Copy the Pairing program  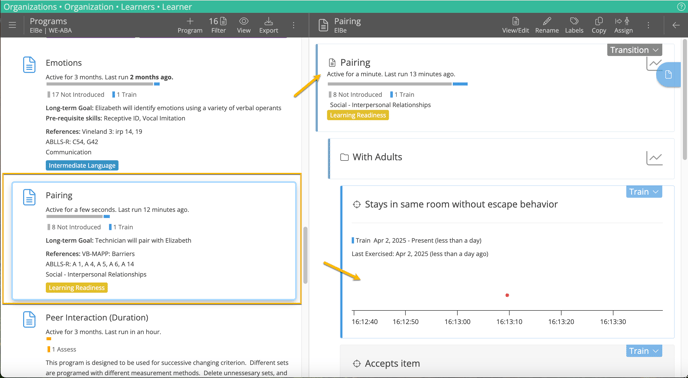pyautogui.click(x=598, y=25)
